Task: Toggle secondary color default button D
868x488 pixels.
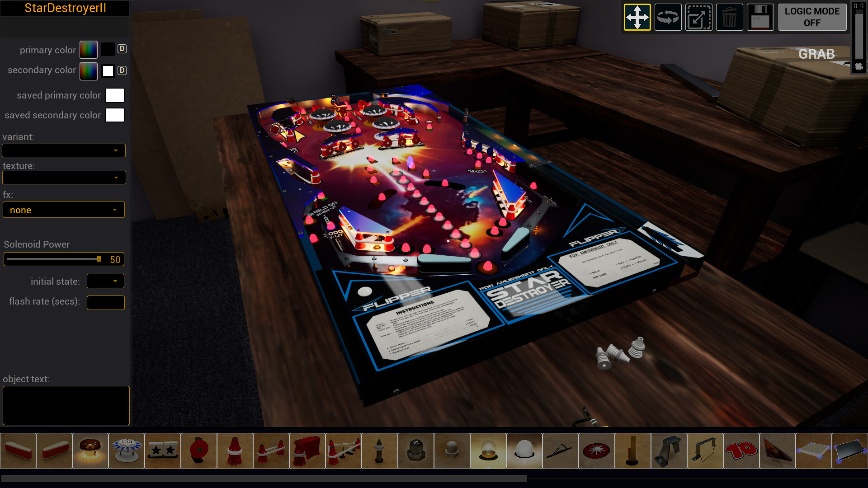Action: click(x=122, y=70)
